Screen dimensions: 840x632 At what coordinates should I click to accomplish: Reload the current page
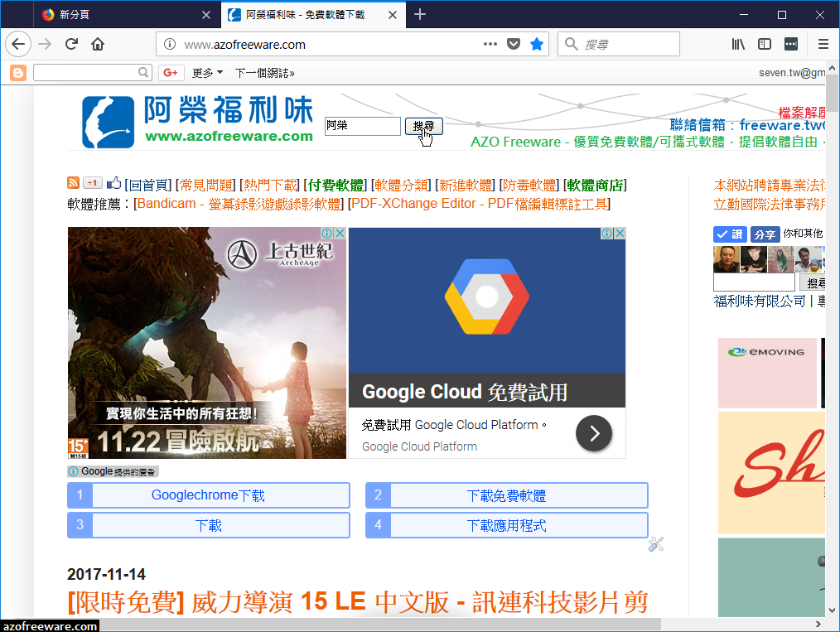71,44
